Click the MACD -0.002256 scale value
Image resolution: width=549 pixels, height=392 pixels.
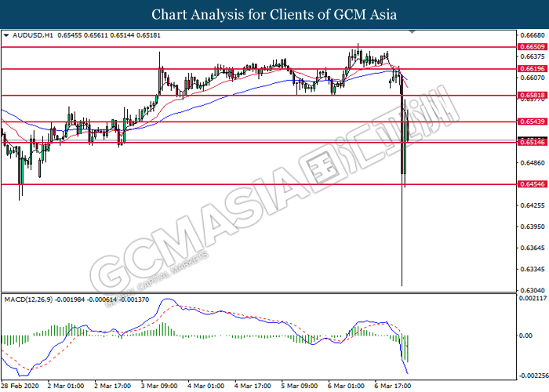(x=532, y=375)
